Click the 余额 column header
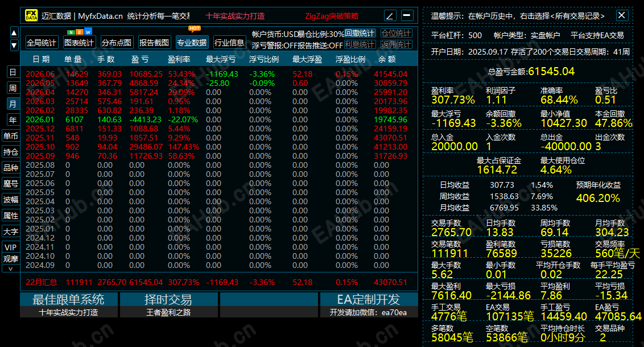This screenshot has height=347, width=644. [x=387, y=59]
